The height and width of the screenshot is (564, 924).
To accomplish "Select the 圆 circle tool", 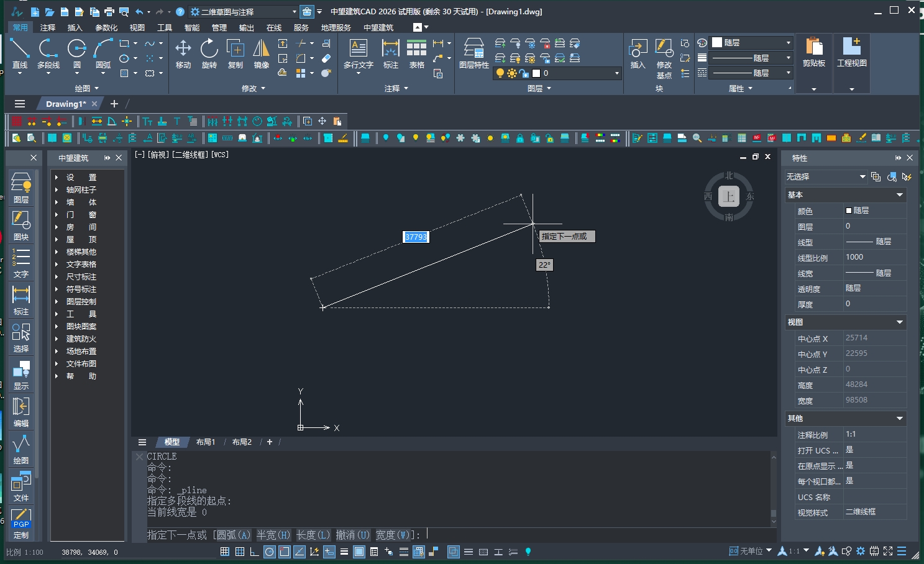I will [77, 53].
